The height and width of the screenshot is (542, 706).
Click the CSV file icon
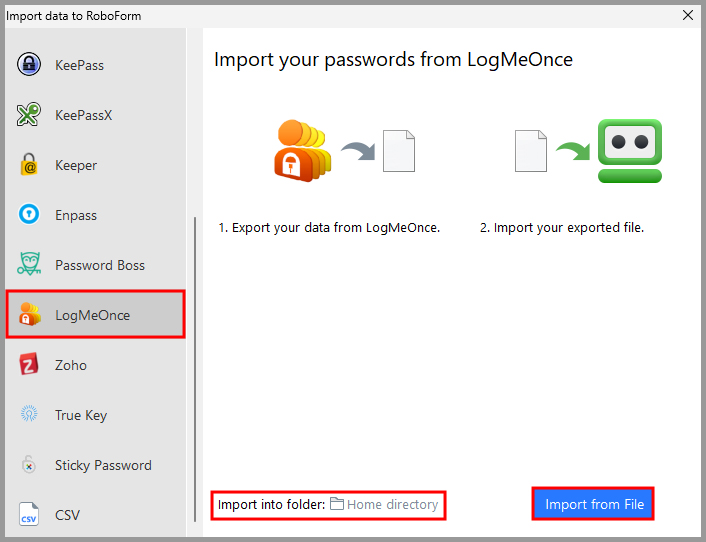(29, 515)
